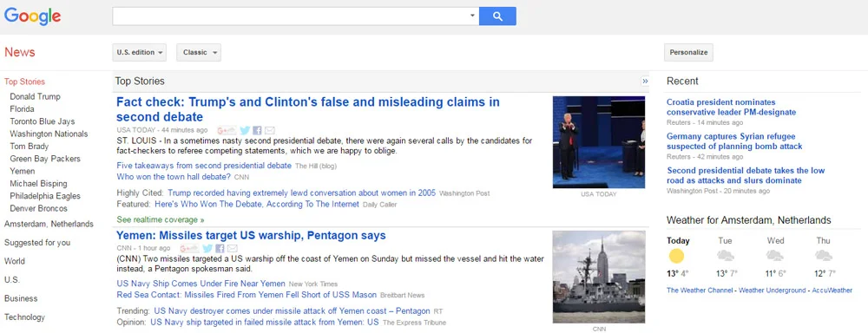Image resolution: width=868 pixels, height=333 pixels.
Task: Open See realtime coverage link
Action: [x=160, y=219]
